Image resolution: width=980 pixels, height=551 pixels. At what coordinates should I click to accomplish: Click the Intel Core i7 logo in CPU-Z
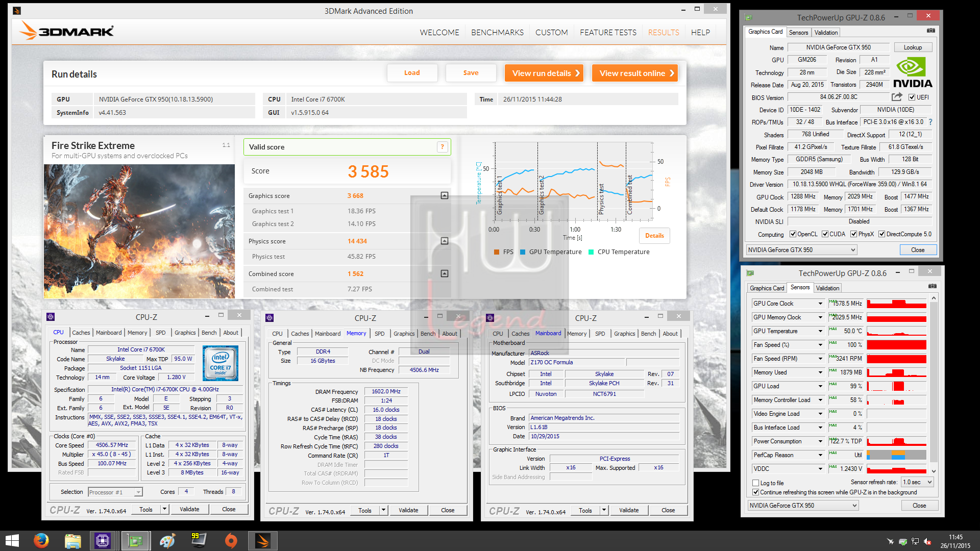[x=220, y=363]
